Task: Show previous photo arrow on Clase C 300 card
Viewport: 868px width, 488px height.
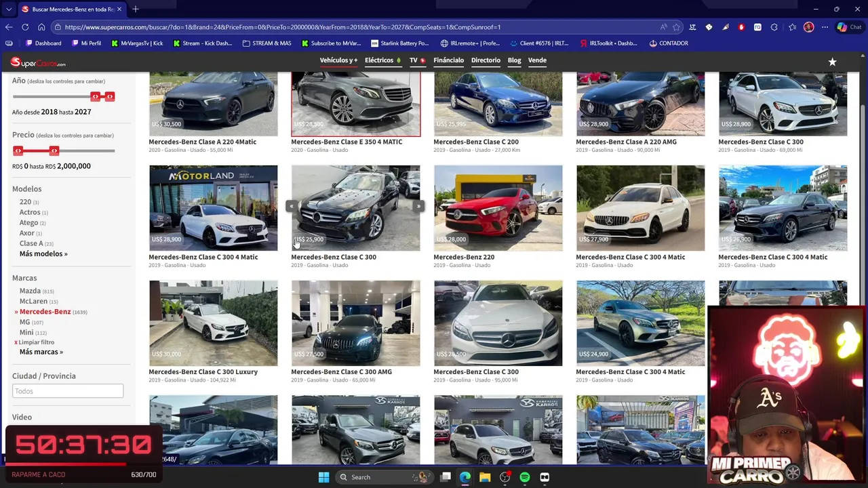Action: click(x=292, y=206)
